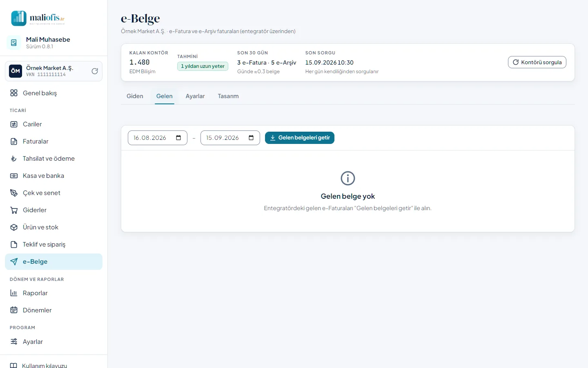Click the Tahsilat ve ödeme lira icon

pos(14,159)
